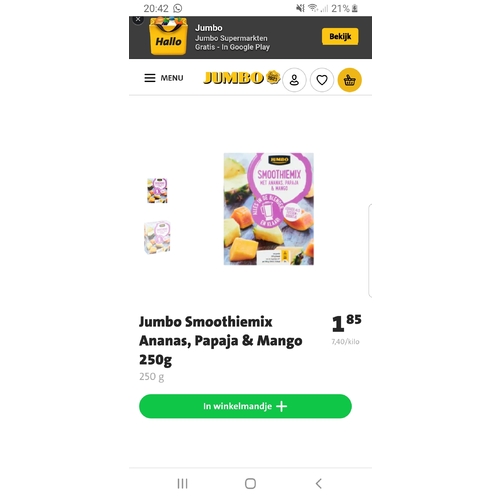The height and width of the screenshot is (500, 500).
Task: Close the Jumbo app banner
Action: pos(138,19)
